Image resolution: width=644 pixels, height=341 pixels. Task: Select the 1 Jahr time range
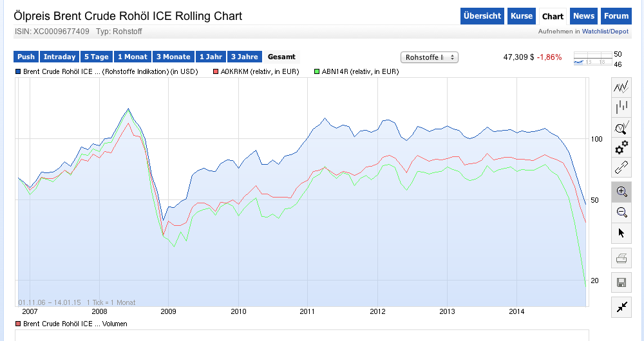tap(211, 57)
